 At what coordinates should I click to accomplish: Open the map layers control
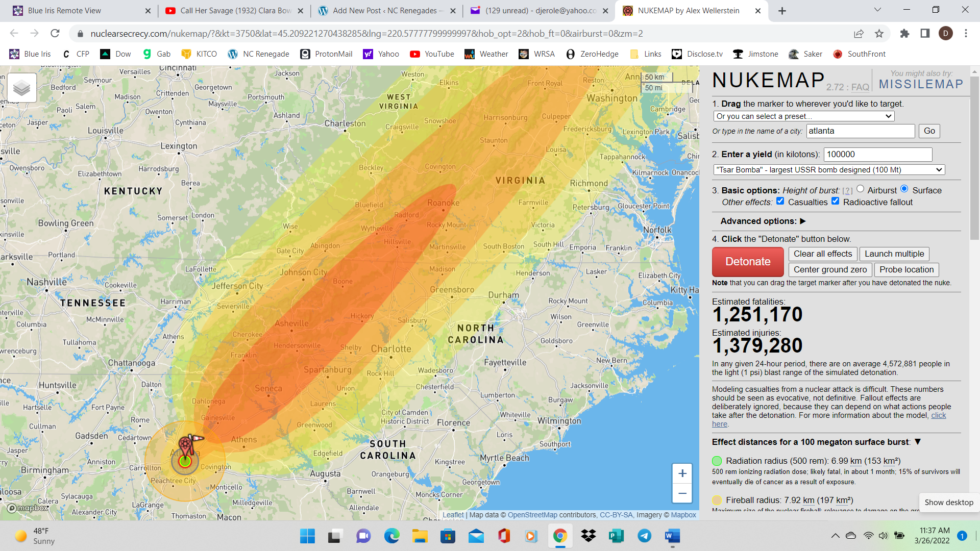[x=22, y=88]
